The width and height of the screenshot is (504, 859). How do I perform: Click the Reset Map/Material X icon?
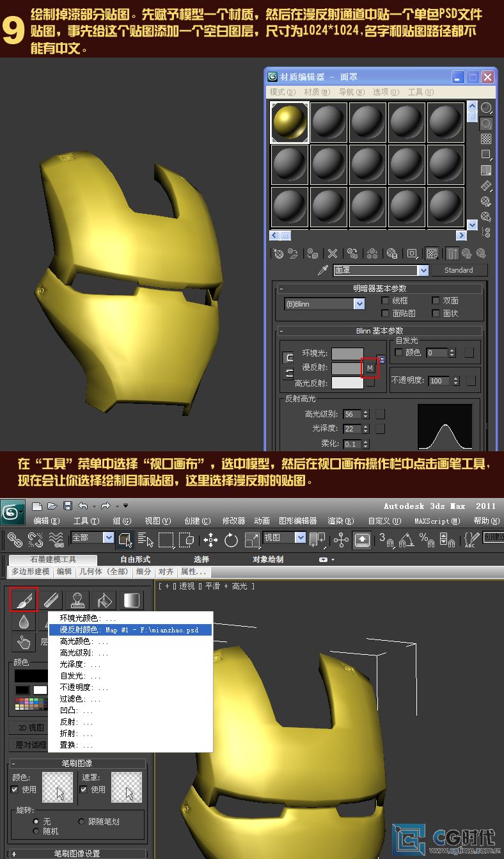click(333, 253)
